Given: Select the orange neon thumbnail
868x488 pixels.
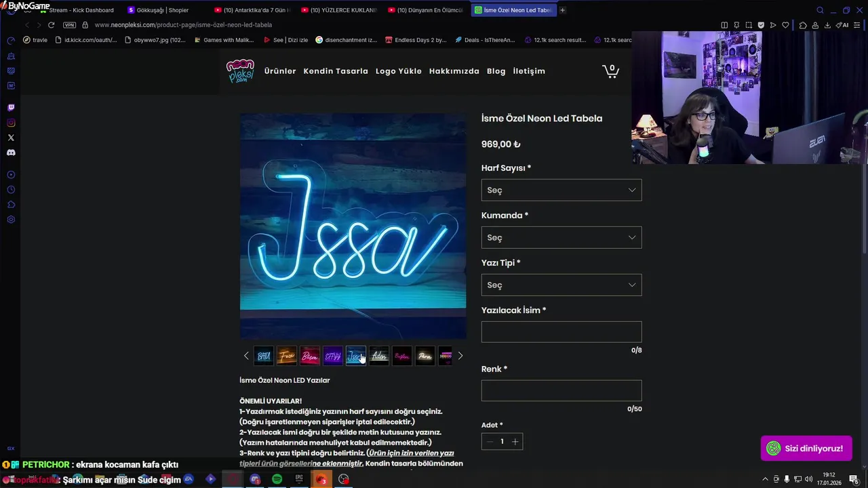Looking at the screenshot, I should [287, 356].
